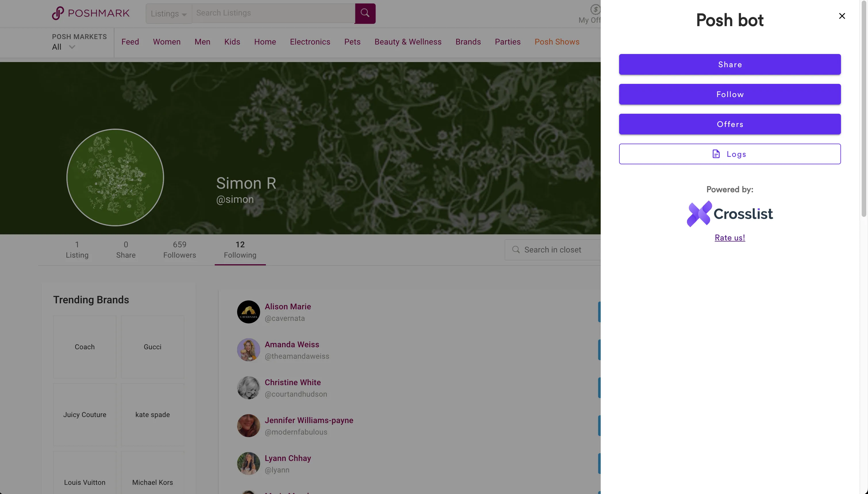Switch to the 659 Followers tab
This screenshot has height=494, width=868.
180,250
